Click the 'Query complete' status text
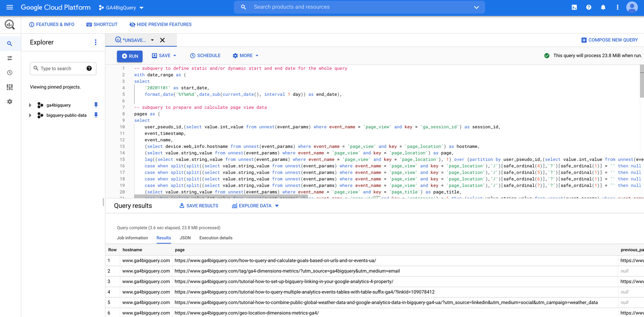 point(168,228)
